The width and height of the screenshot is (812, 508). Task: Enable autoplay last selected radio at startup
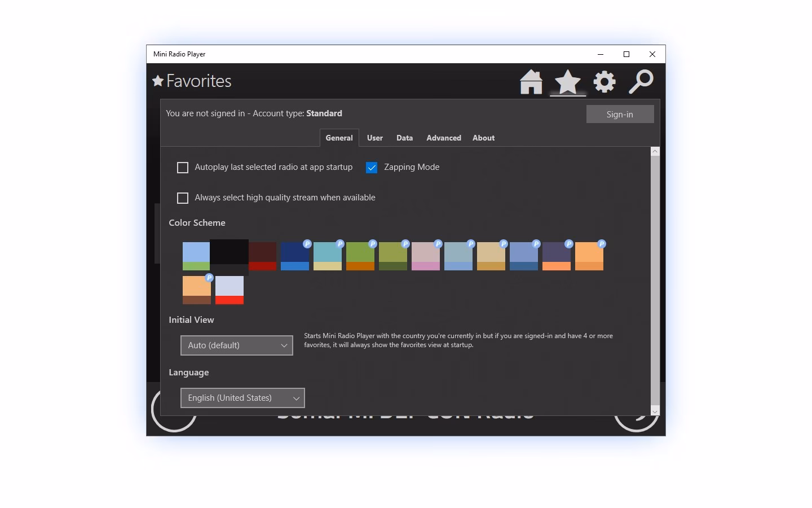coord(183,168)
